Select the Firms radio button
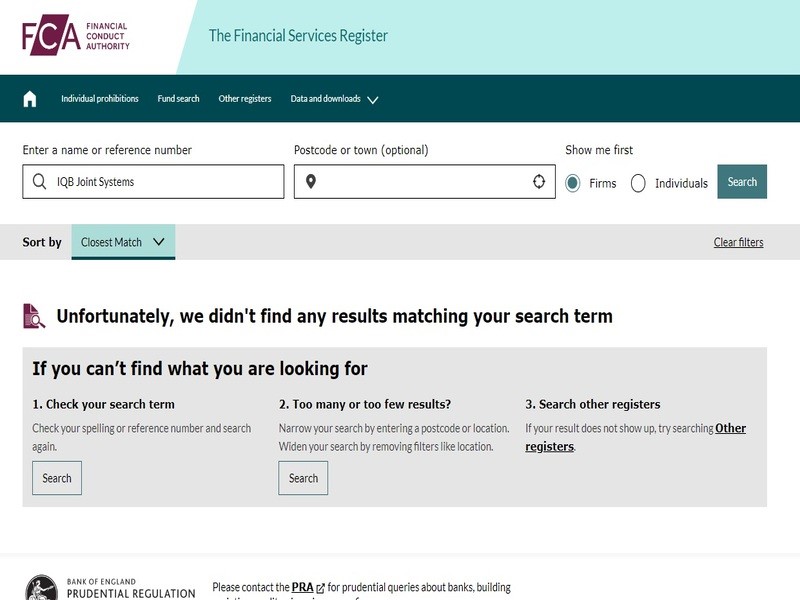Viewport: 800px width, 600px height. pyautogui.click(x=573, y=183)
